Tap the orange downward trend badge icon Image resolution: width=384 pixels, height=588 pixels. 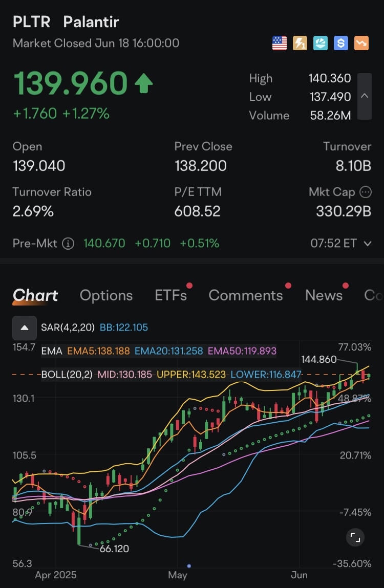pos(361,43)
